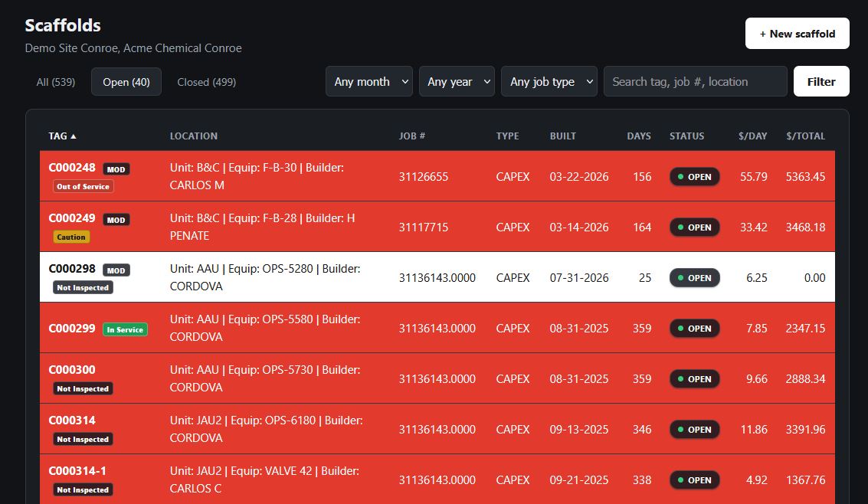Click the MOD badge on C000248
This screenshot has width=868, height=504.
(x=116, y=169)
